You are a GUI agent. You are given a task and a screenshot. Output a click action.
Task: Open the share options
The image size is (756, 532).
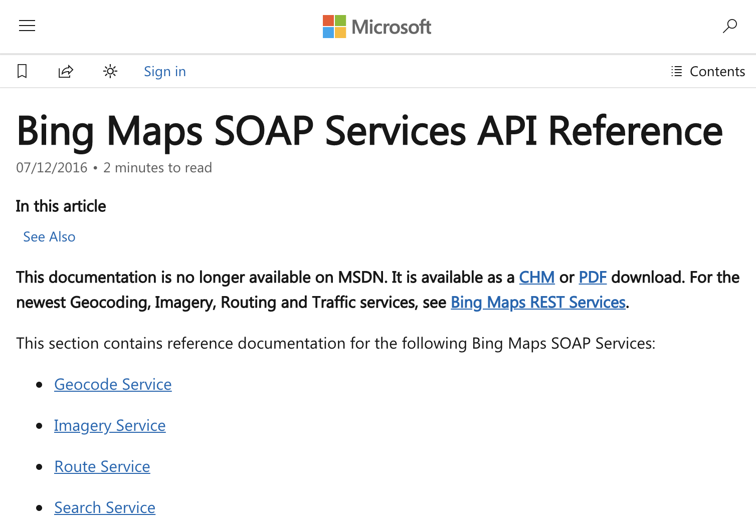click(x=65, y=71)
